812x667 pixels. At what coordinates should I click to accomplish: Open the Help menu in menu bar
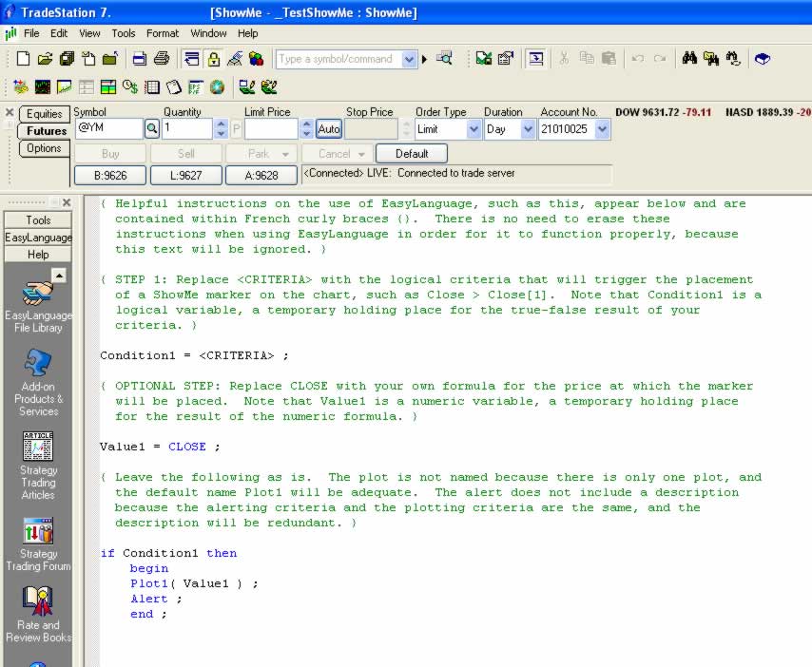247,33
